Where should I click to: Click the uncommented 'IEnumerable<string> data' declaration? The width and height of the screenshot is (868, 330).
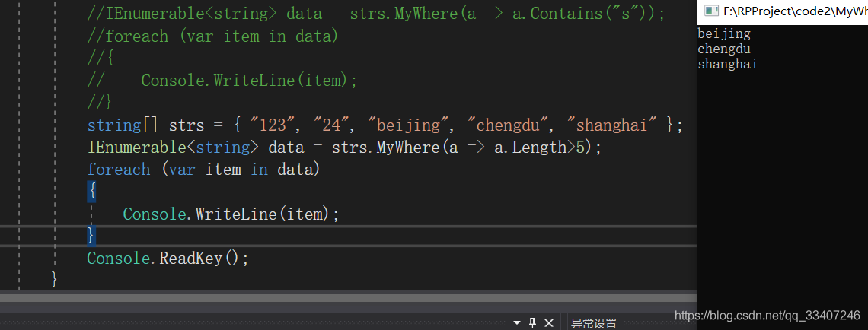(196, 148)
